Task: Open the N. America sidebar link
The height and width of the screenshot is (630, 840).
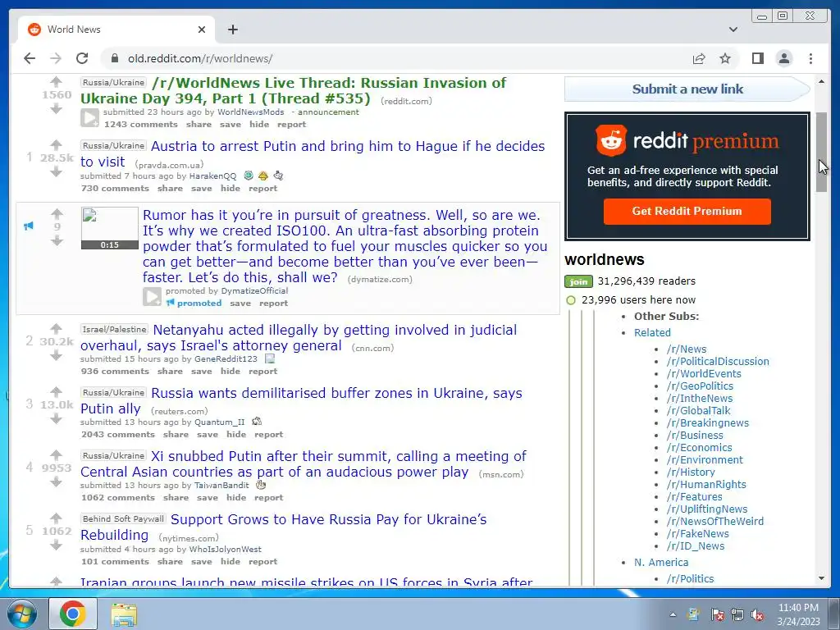Action: coord(661,563)
